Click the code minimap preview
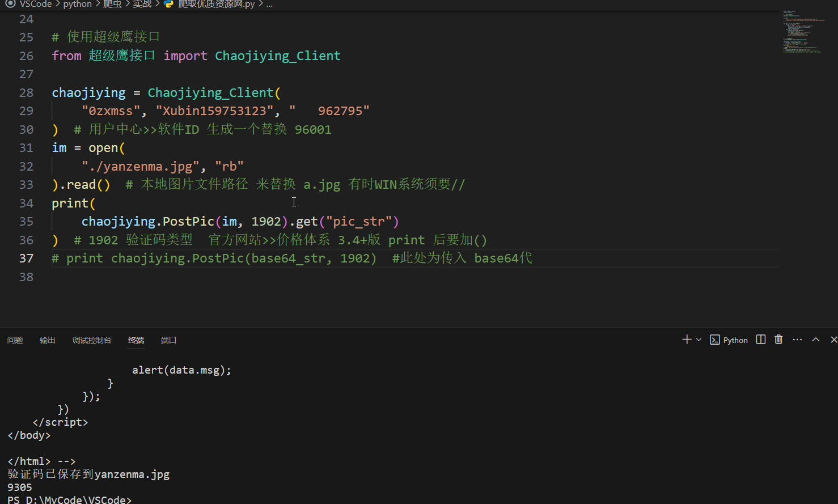This screenshot has height=504, width=838. tap(802, 32)
